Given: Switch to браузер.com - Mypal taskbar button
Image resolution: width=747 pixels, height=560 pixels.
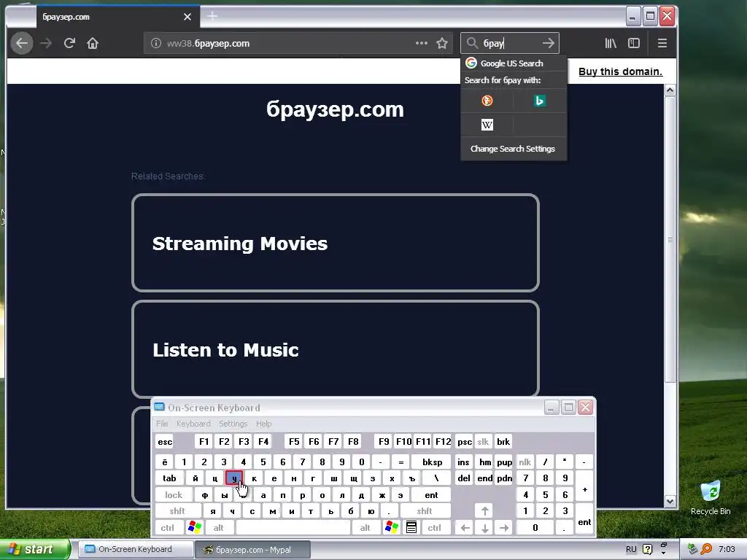Looking at the screenshot, I should pyautogui.click(x=253, y=550).
